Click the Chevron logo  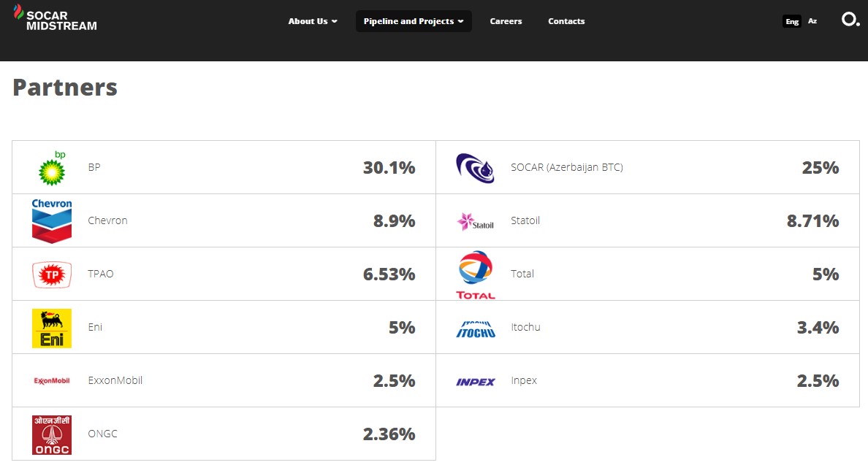(x=52, y=220)
